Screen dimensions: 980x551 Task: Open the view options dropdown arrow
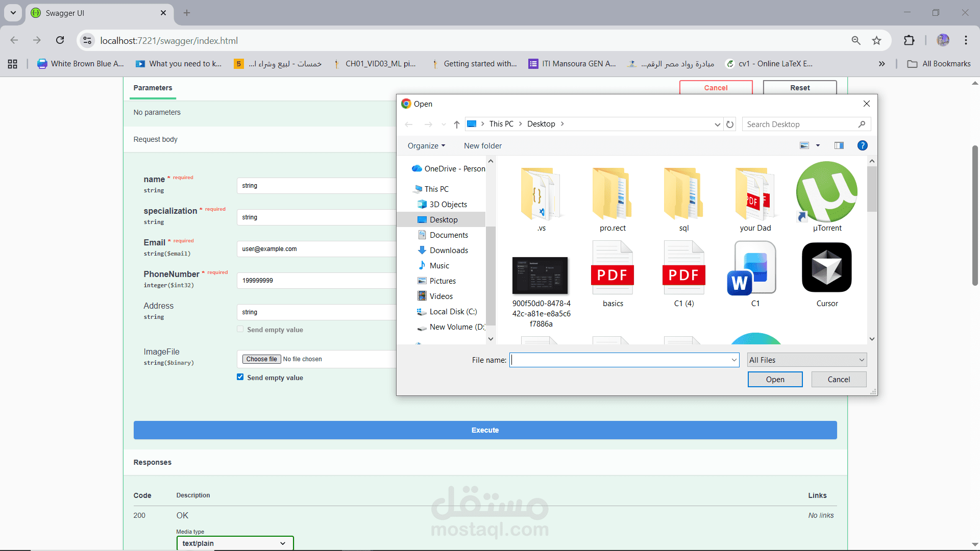pos(818,145)
